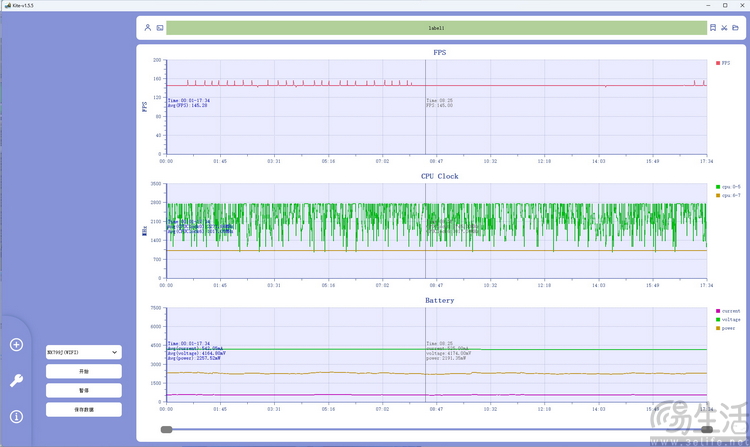The height and width of the screenshot is (447, 750).
Task: Click the folder open icon
Action: 737,28
